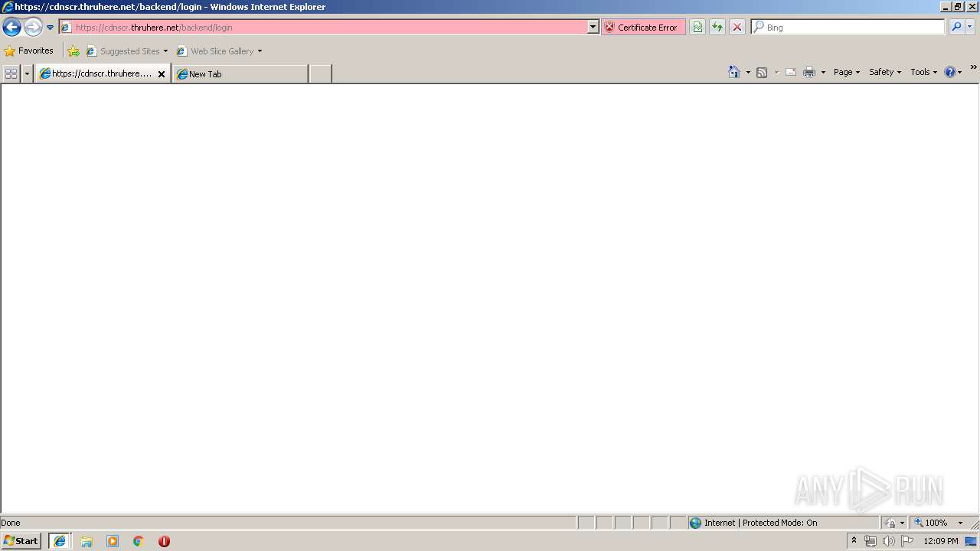
Task: Click Internet Protected Mode status text
Action: 760,523
